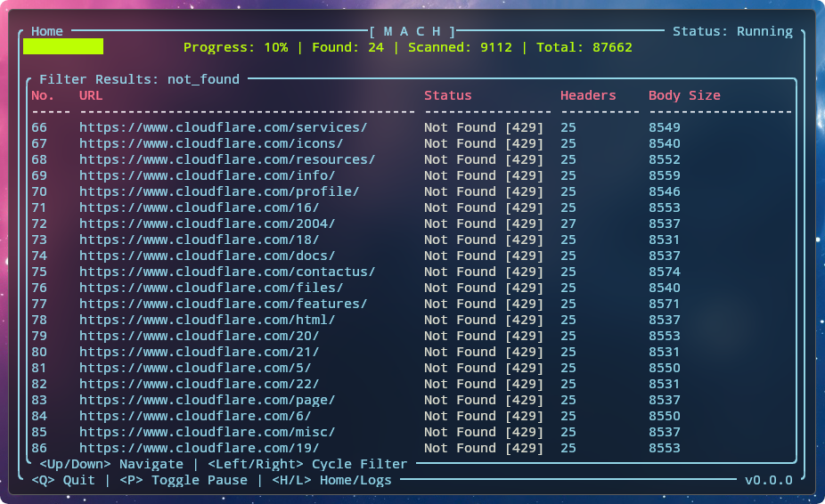
Task: Click the <Left/Right> Cycle Filter hint
Action: tap(307, 465)
